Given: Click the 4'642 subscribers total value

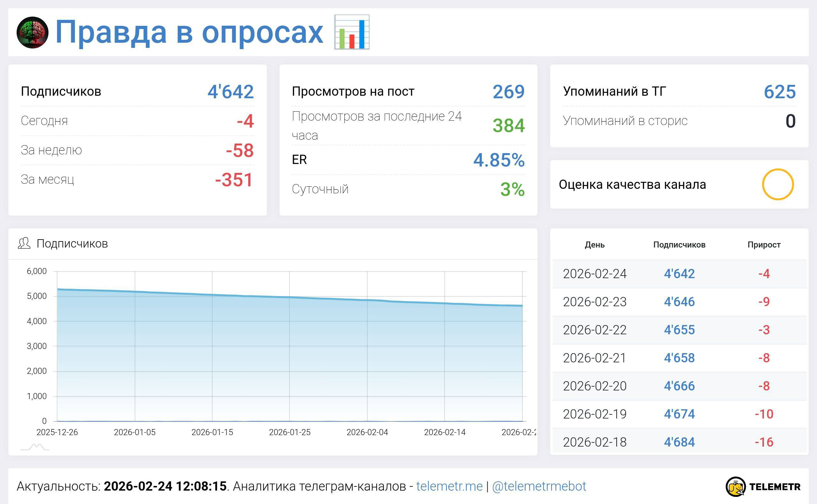Looking at the screenshot, I should click(230, 92).
